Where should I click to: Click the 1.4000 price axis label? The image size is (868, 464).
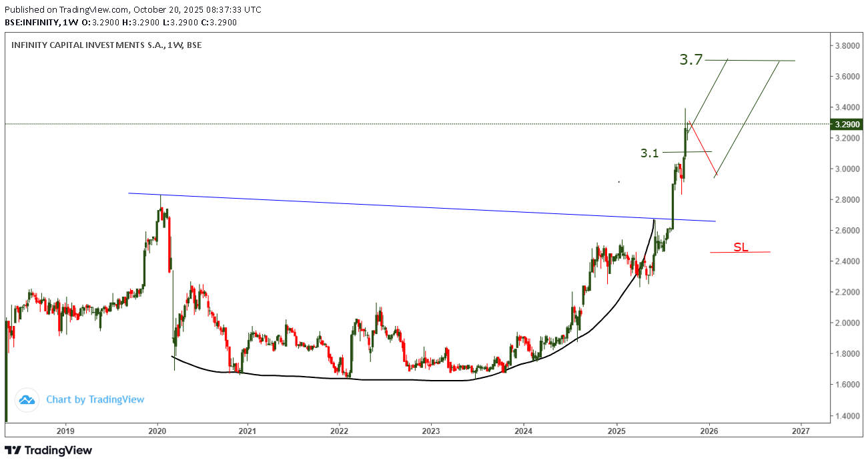pos(847,415)
